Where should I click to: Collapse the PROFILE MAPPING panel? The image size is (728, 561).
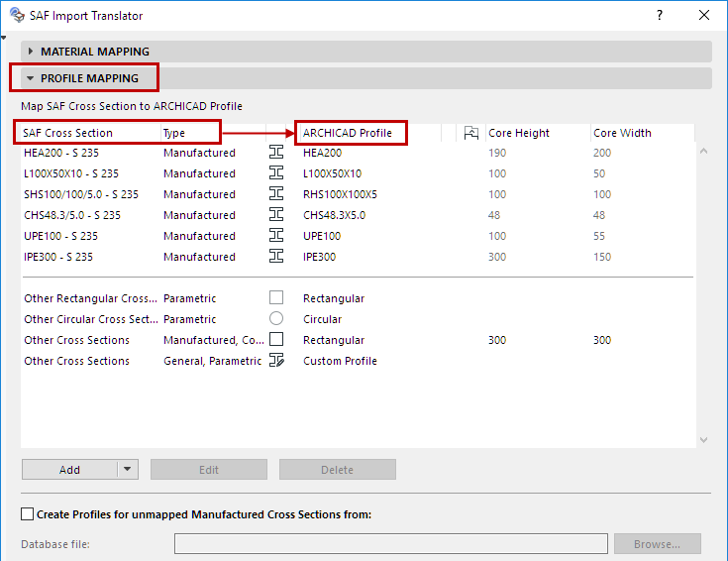(x=30, y=78)
